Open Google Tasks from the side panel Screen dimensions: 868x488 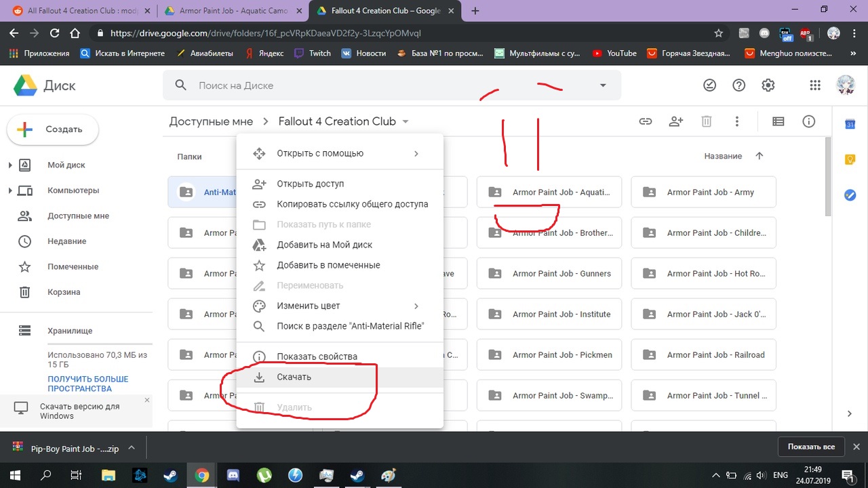coord(850,195)
